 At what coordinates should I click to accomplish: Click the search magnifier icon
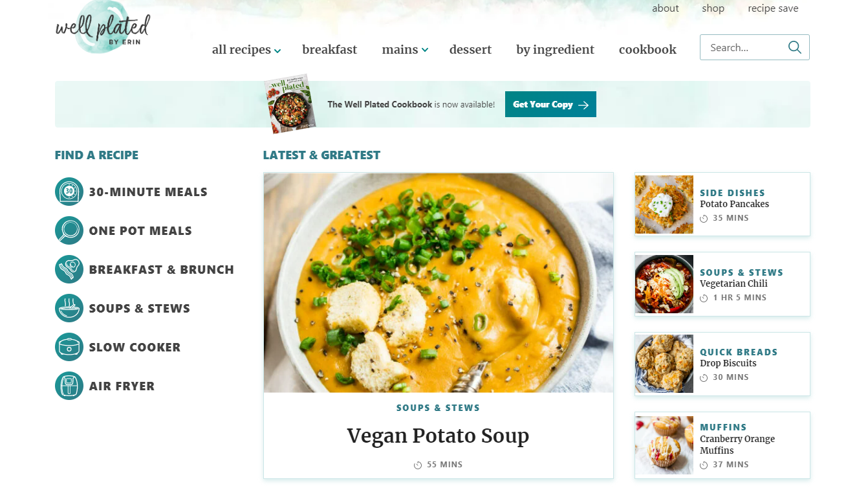coord(794,47)
